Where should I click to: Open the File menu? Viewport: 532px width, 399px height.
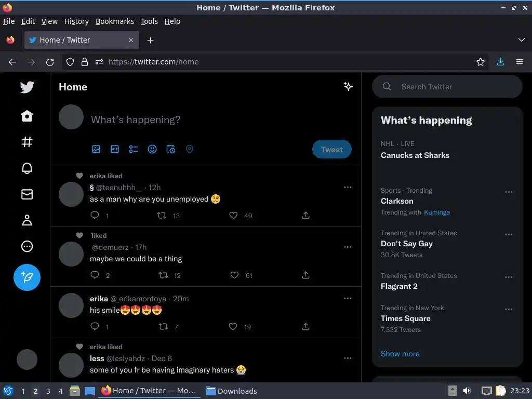9,21
